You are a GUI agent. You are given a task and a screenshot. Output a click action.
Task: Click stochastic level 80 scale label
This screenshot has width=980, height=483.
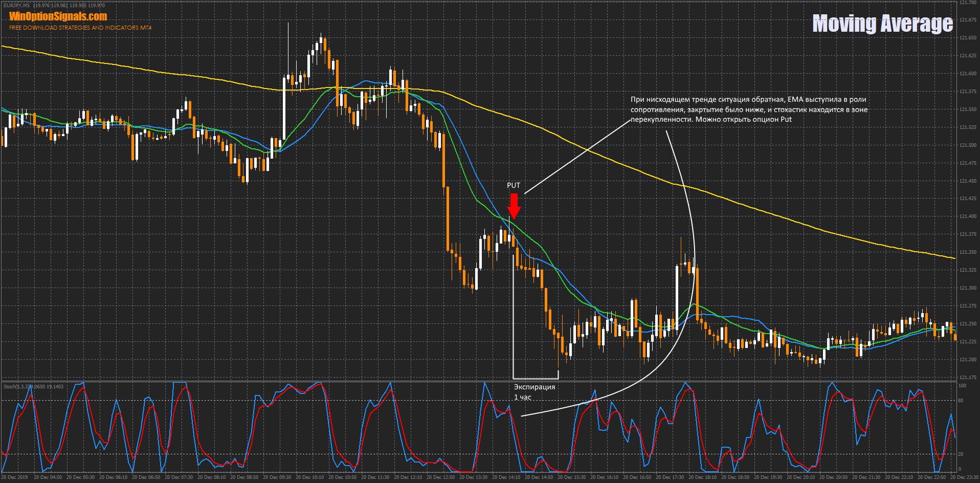[961, 401]
